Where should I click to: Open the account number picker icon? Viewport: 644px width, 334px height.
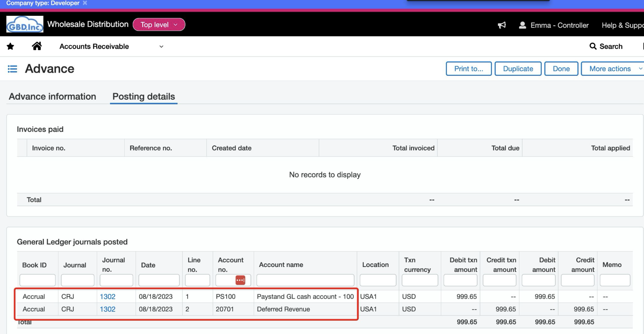click(x=240, y=280)
